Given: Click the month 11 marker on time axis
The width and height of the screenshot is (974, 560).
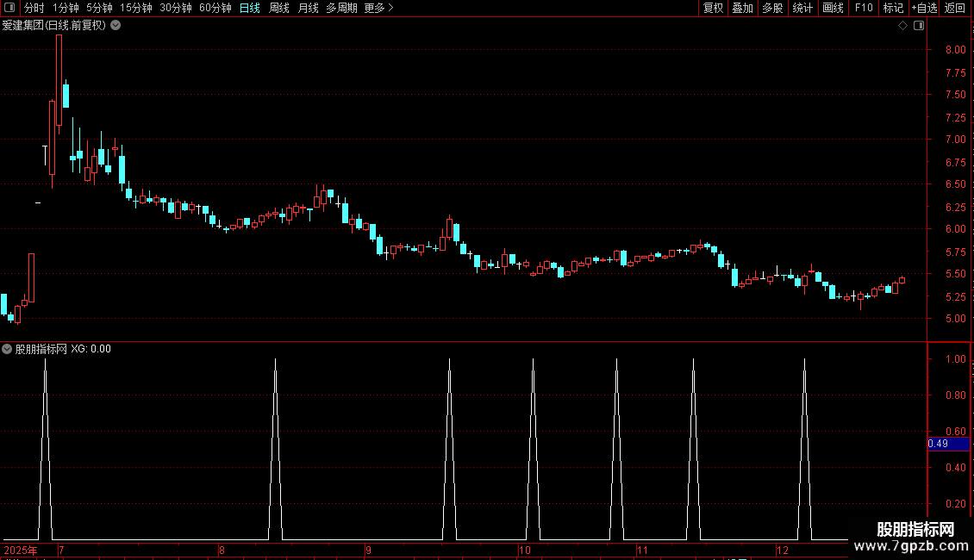Looking at the screenshot, I should tap(642, 550).
